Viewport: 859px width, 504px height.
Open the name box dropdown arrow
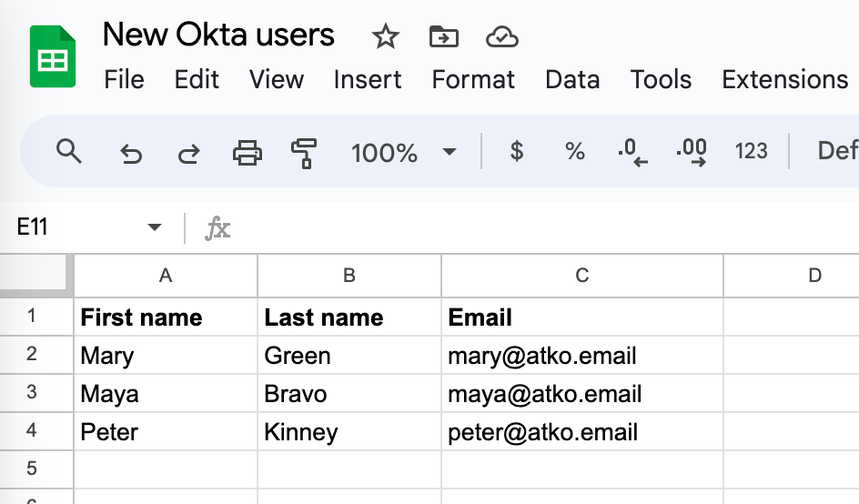[155, 227]
